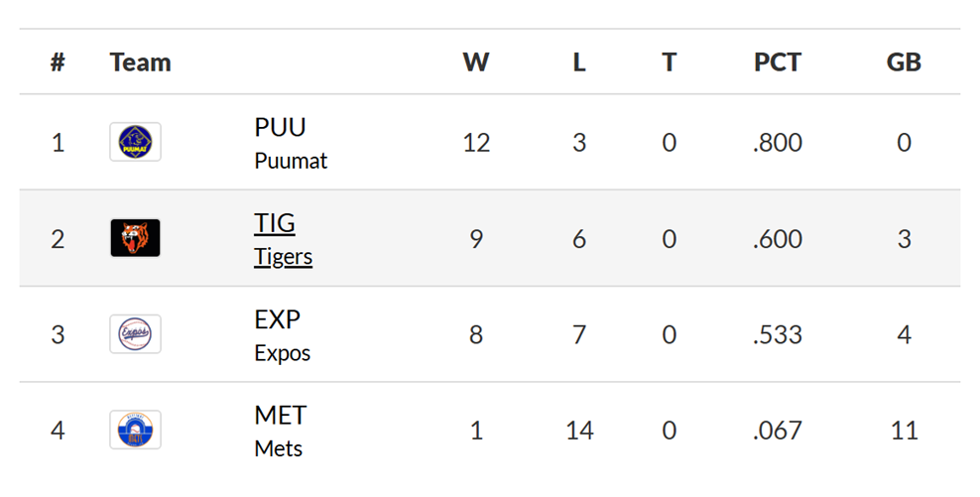Click the T ties column header
This screenshot has width=980, height=497.
670,62
